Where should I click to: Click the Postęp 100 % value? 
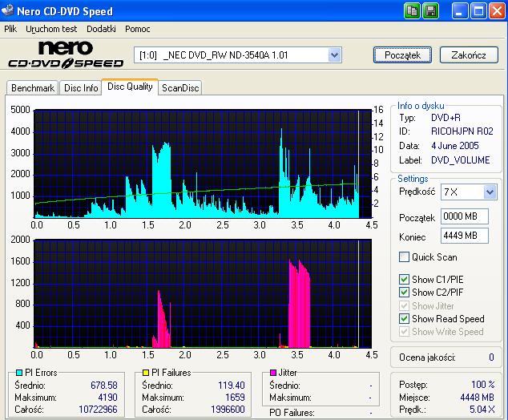point(482,385)
